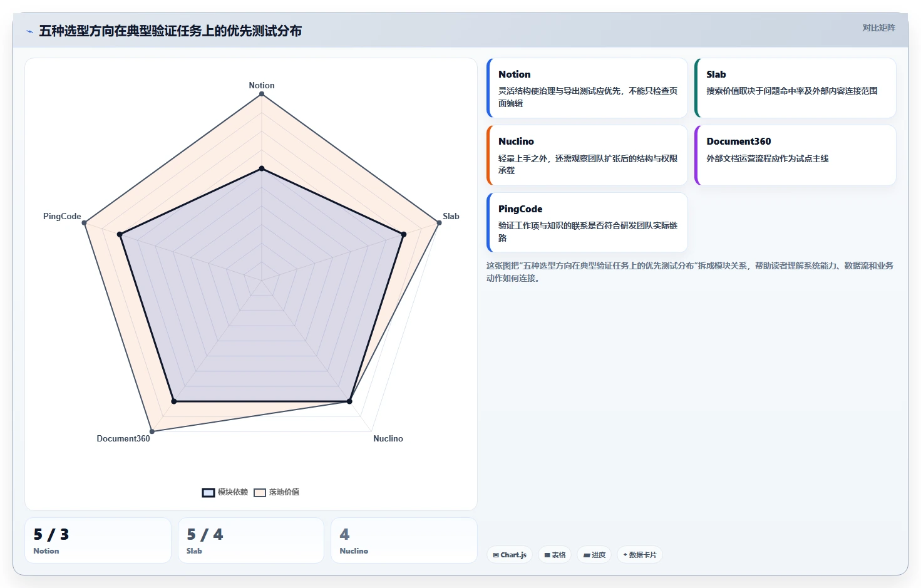This screenshot has height=588, width=921.
Task: Click the chart title 五种选型方向 heading
Action: (170, 31)
